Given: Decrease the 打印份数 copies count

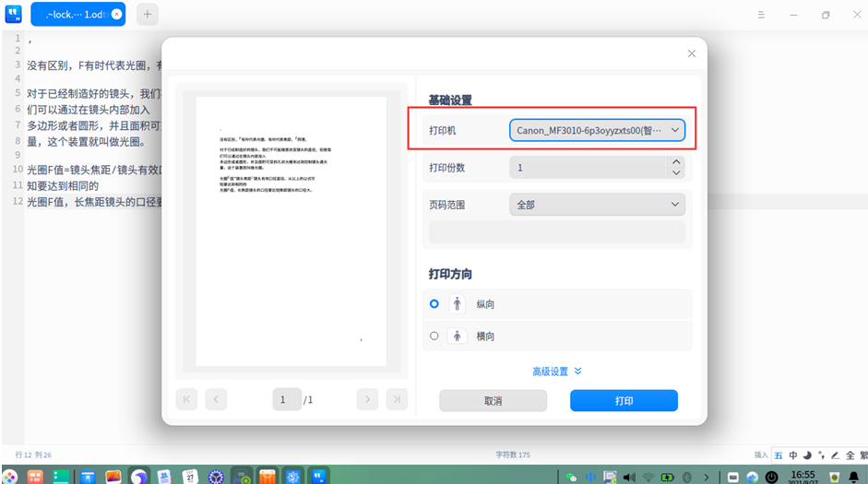Looking at the screenshot, I should click(676, 172).
